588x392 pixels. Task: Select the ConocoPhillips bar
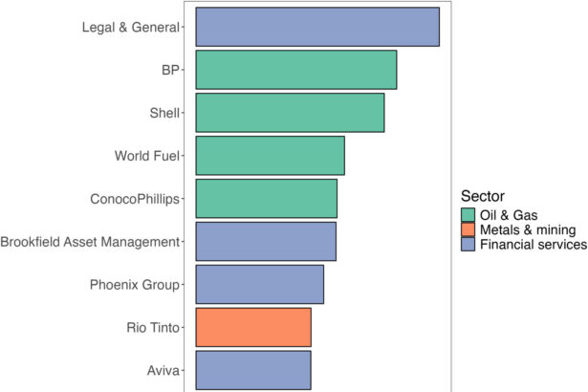pos(267,199)
